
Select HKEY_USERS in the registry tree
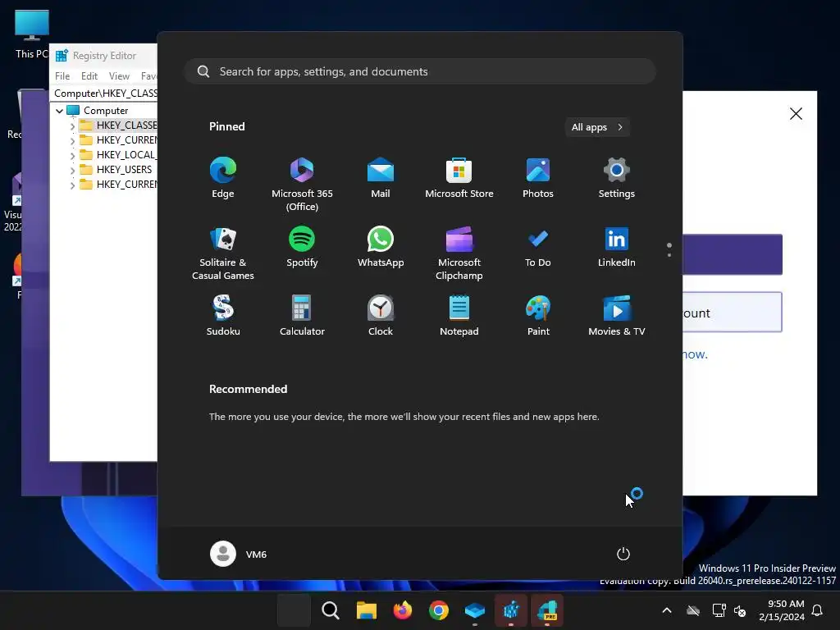(124, 169)
